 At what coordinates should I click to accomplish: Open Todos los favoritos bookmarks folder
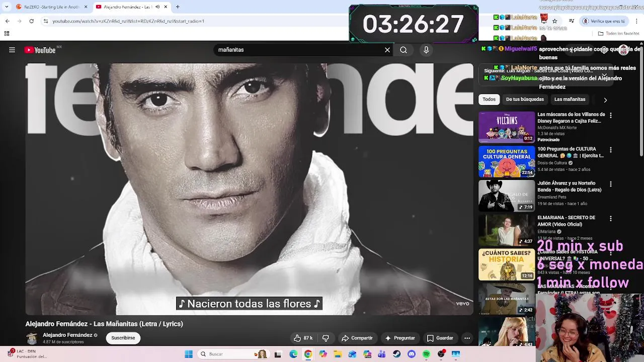point(619,34)
